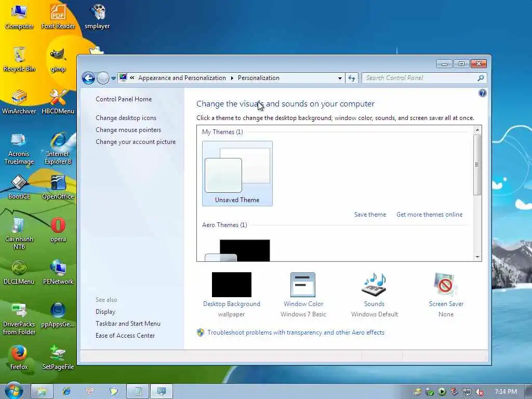Select the BootICE desktop icon
This screenshot has height=399, width=532.
tap(19, 187)
